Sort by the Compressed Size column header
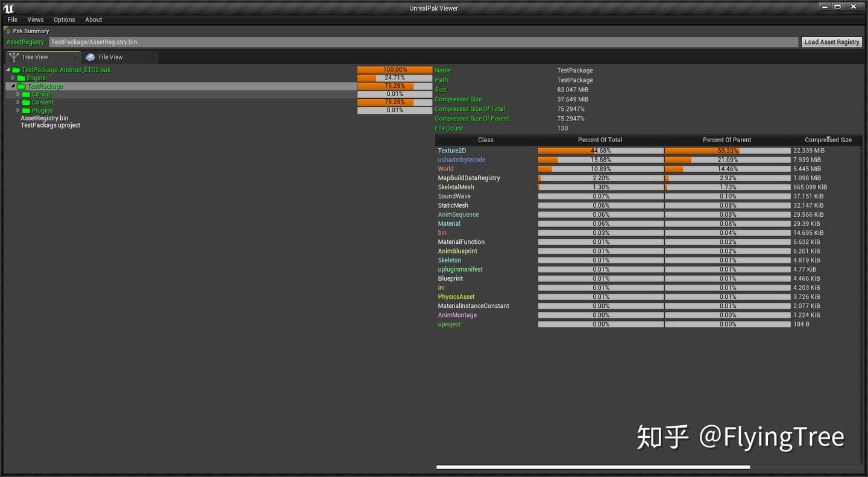868x477 pixels. [x=828, y=140]
